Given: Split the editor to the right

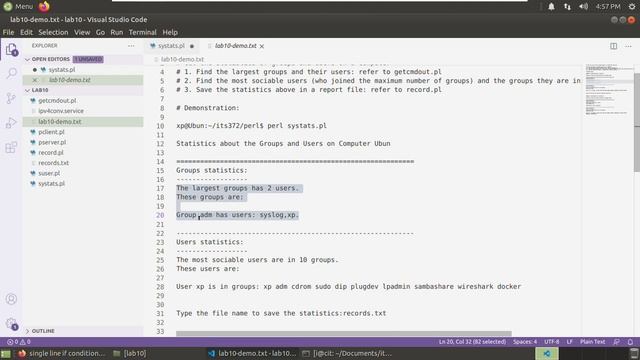Looking at the screenshot, I should click(x=613, y=46).
